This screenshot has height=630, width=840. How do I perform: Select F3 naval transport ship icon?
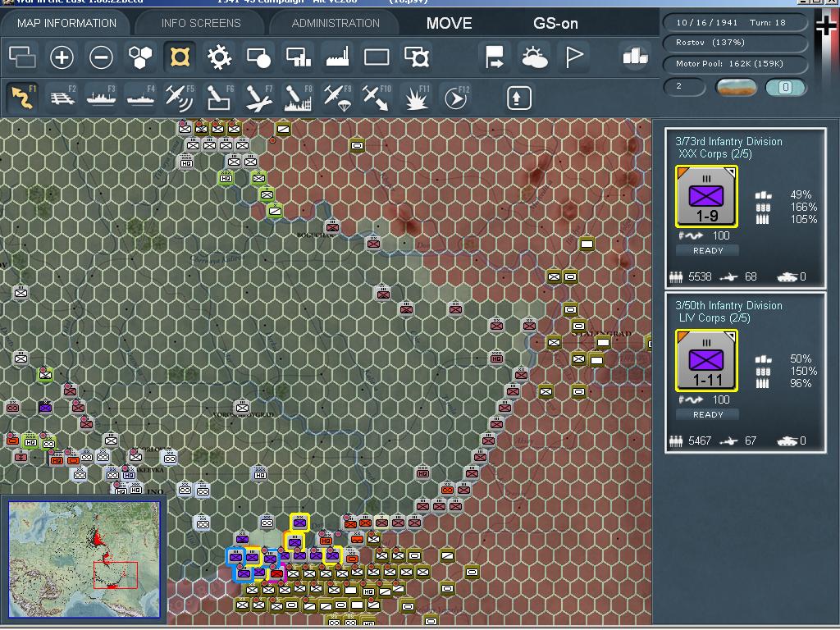pos(101,98)
